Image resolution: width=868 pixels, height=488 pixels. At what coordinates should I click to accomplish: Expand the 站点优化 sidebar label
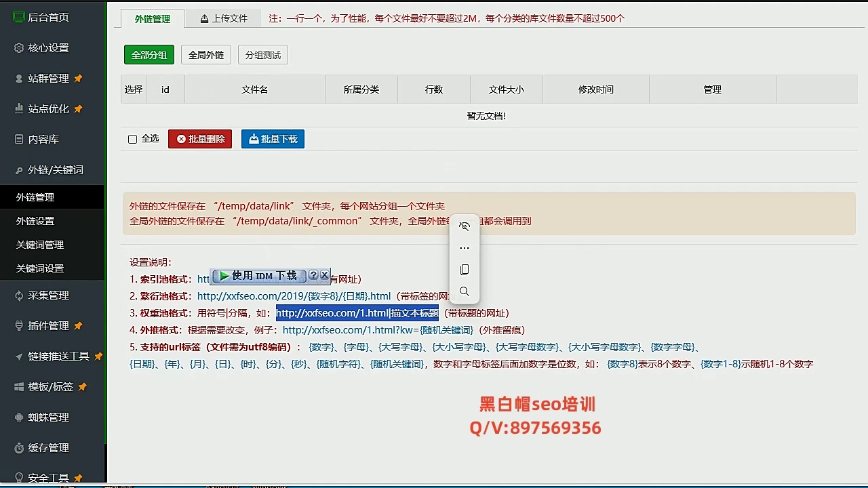click(x=48, y=108)
